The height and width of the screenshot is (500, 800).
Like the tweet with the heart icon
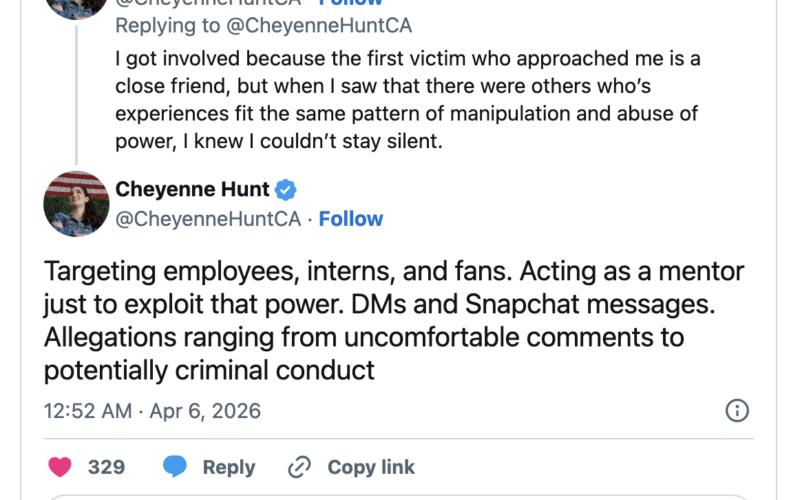[x=60, y=466]
